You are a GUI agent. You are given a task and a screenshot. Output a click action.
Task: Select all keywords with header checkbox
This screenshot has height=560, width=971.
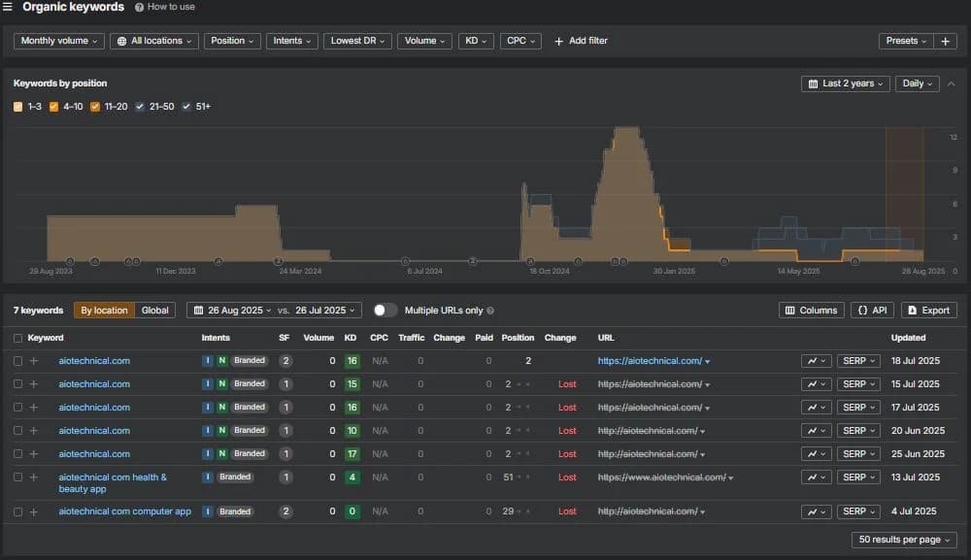coord(17,339)
